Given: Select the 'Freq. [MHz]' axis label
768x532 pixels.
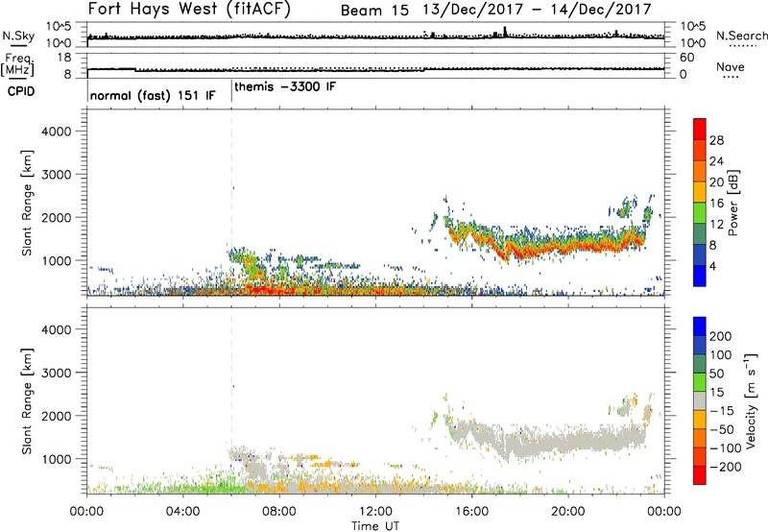Looking at the screenshot, I should pyautogui.click(x=17, y=64).
